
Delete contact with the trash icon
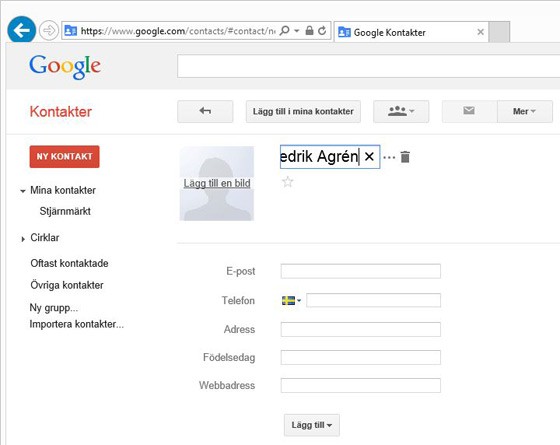405,157
